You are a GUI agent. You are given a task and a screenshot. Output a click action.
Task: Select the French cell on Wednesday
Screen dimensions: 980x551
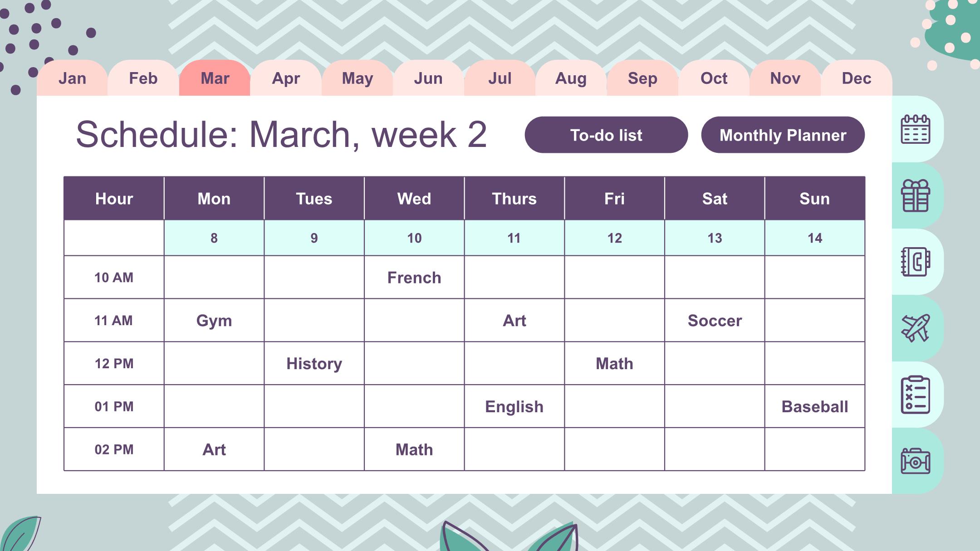[x=414, y=277]
